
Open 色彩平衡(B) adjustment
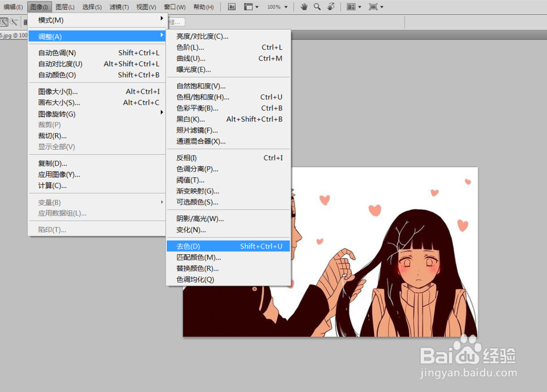pos(196,108)
